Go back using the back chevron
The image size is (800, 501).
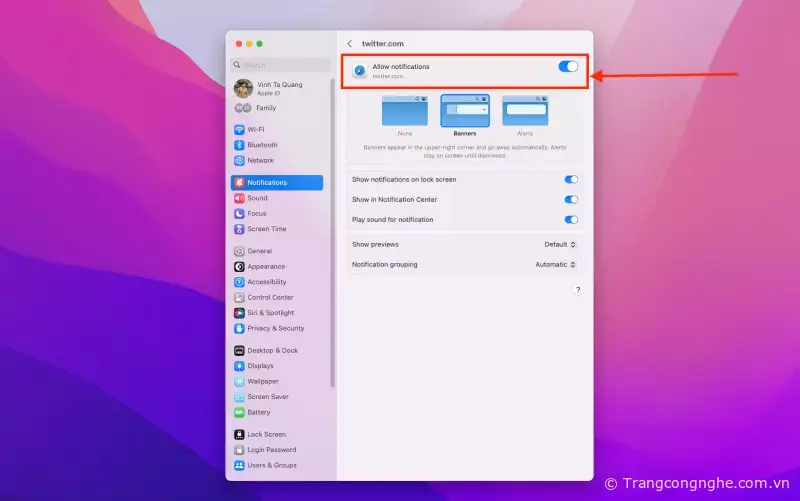click(350, 44)
